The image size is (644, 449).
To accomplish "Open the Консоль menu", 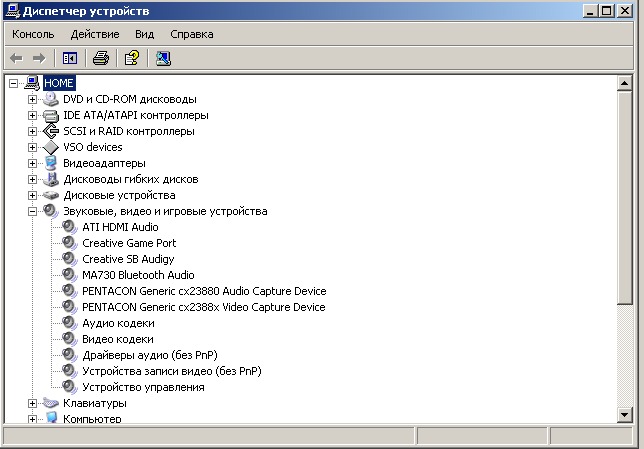I will click(x=33, y=34).
